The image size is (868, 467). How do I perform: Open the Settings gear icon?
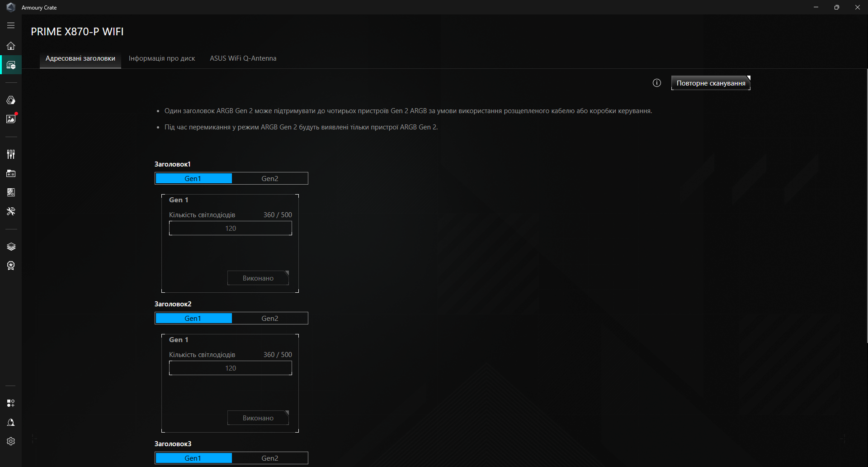(11, 441)
